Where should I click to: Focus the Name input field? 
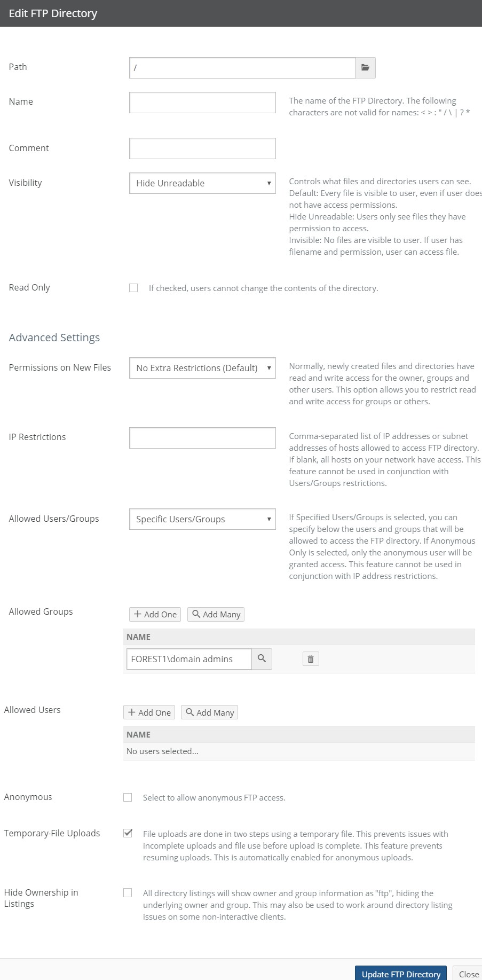tap(202, 103)
